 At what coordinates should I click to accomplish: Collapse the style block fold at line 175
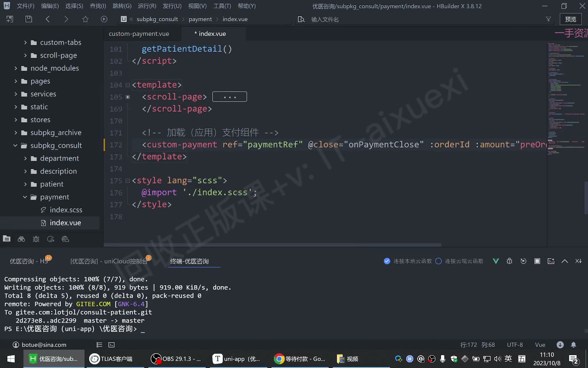(x=128, y=181)
